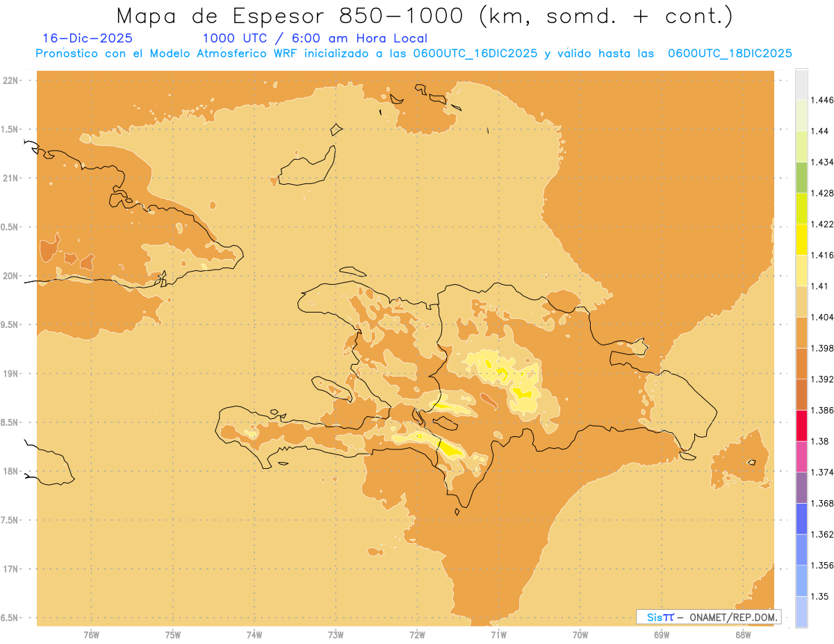Select the pale swatch between 1.44 and 1.446
The width and height of the screenshot is (834, 644).
pos(801,115)
